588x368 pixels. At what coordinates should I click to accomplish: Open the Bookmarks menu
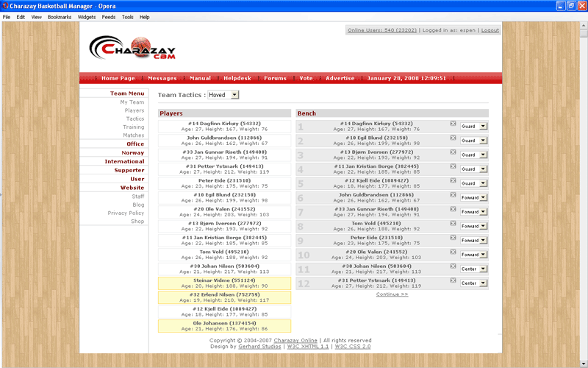tap(60, 16)
